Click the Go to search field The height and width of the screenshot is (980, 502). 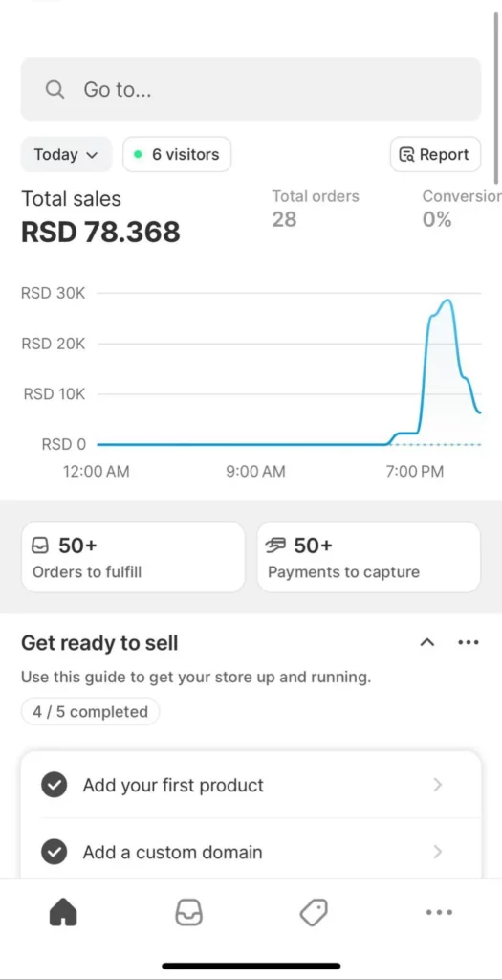pyautogui.click(x=251, y=89)
